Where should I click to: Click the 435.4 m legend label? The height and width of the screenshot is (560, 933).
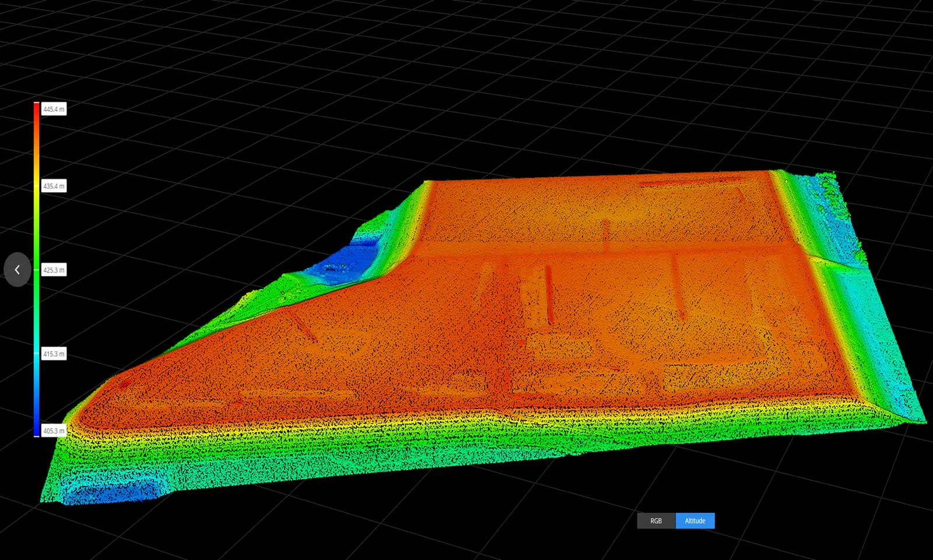[54, 186]
